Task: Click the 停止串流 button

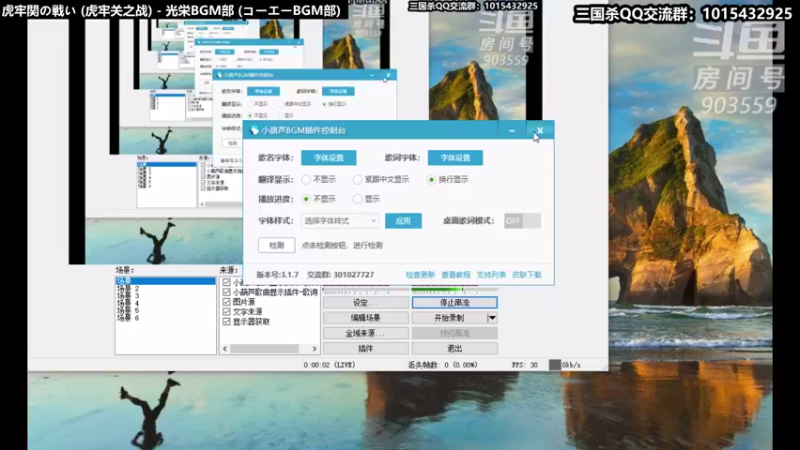Action: [455, 303]
